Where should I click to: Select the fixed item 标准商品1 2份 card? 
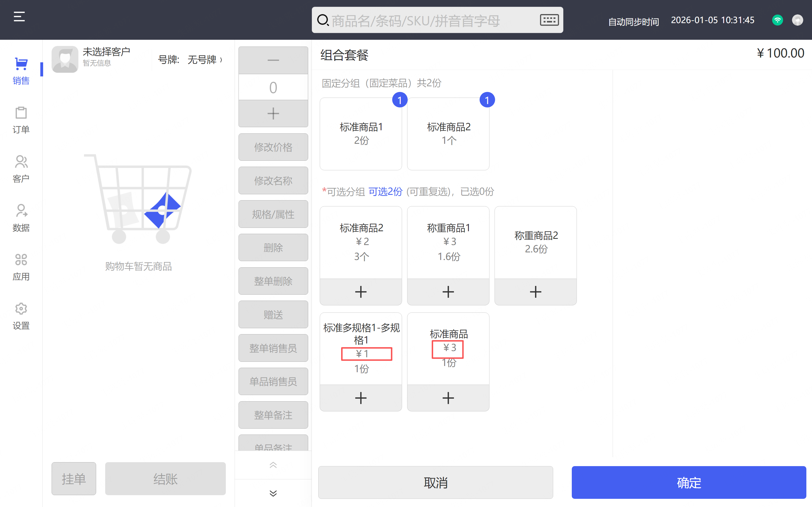tap(361, 134)
